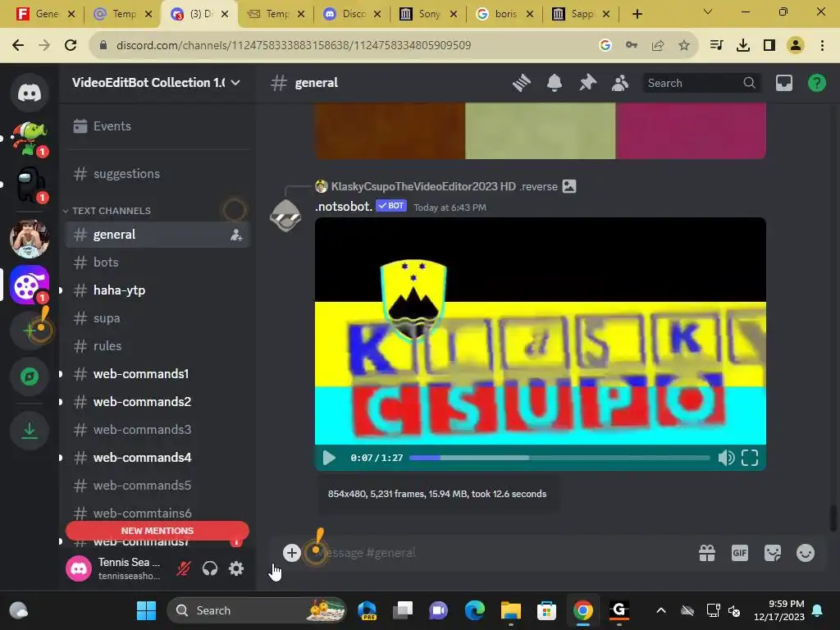Expand VideoEditBot Collection server dropdown
This screenshot has width=840, height=630.
point(235,83)
